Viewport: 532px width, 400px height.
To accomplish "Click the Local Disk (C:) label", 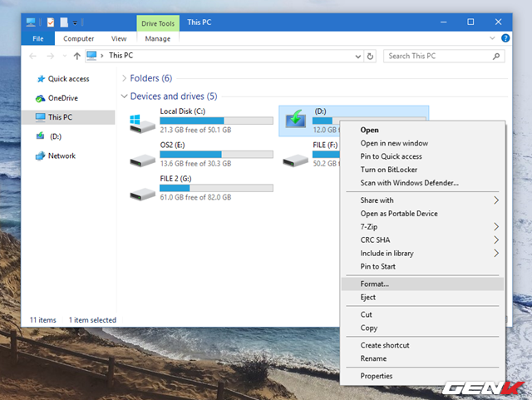I will coord(183,111).
